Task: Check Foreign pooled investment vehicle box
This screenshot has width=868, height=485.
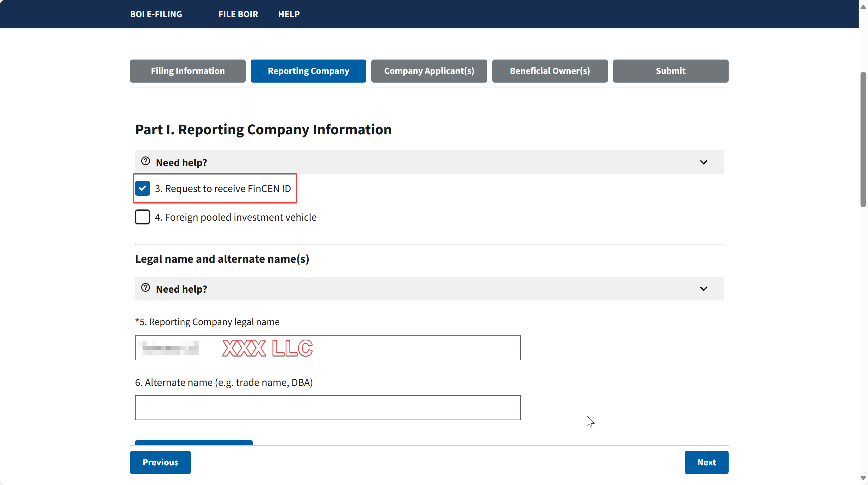Action: [x=142, y=217]
